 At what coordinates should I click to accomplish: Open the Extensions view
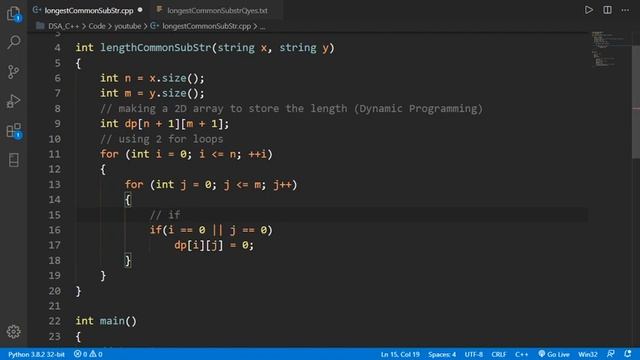point(13,131)
